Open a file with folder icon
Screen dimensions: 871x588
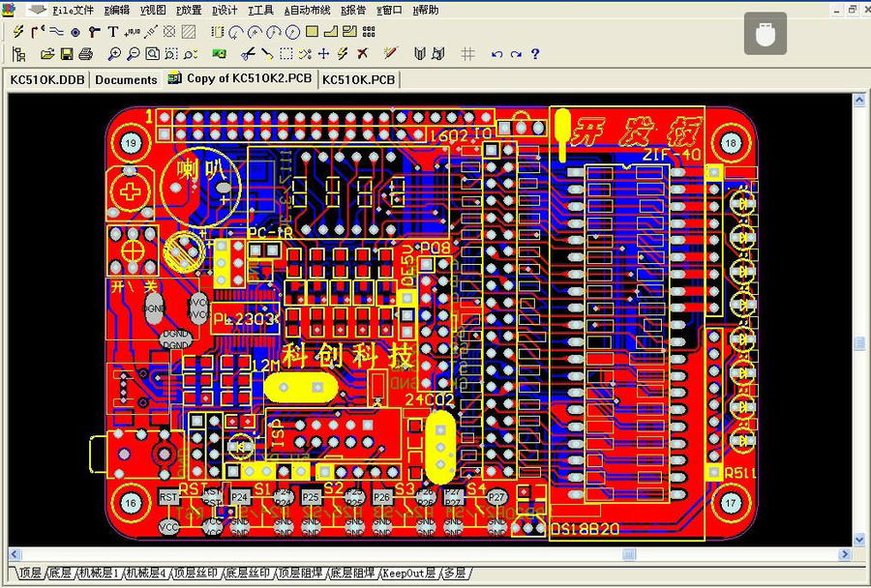point(47,54)
